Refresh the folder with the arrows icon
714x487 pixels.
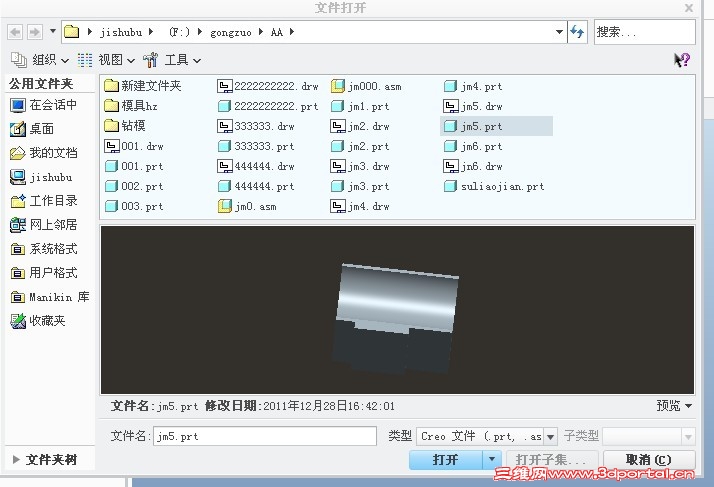pyautogui.click(x=577, y=32)
